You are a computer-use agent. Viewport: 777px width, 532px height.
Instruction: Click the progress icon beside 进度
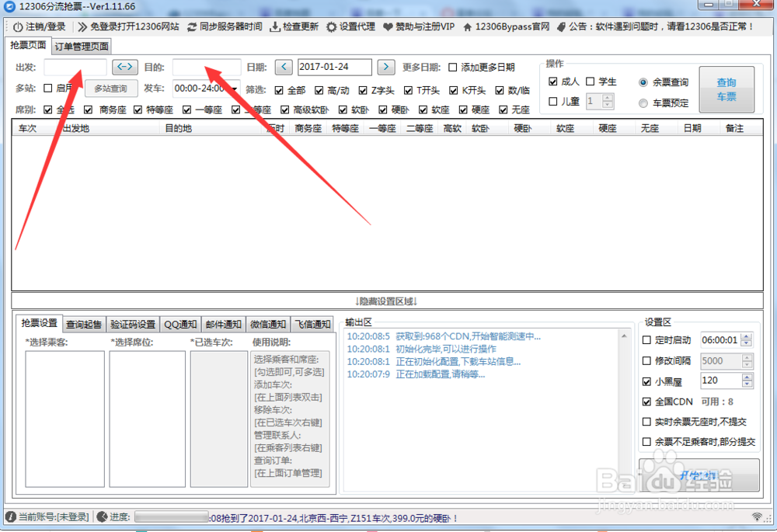point(102,516)
